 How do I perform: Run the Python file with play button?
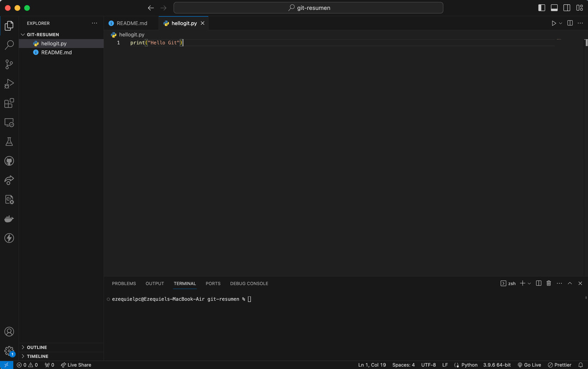[x=554, y=23]
